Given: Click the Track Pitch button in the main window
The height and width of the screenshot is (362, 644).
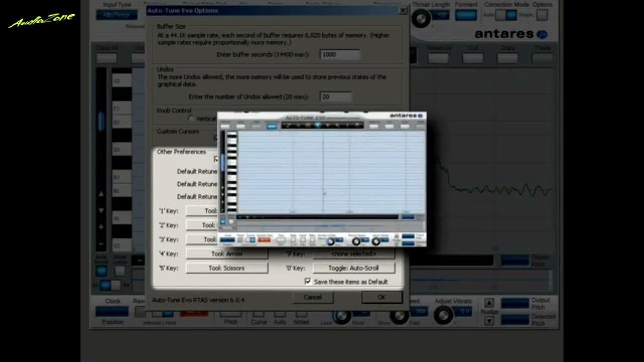Looking at the screenshot, I should tap(231, 314).
